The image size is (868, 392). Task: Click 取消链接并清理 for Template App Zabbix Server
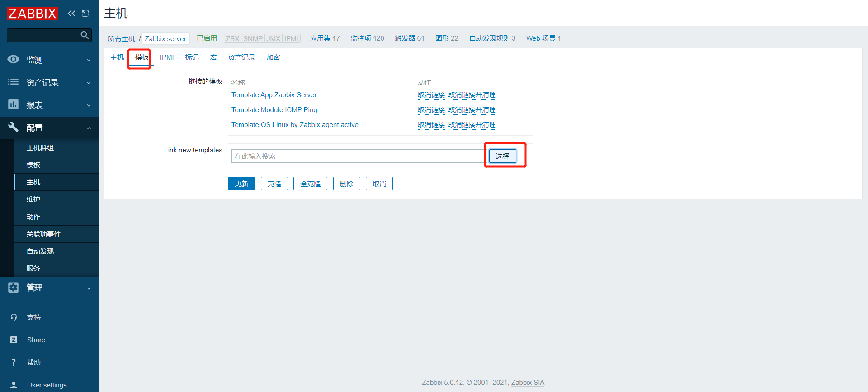472,95
